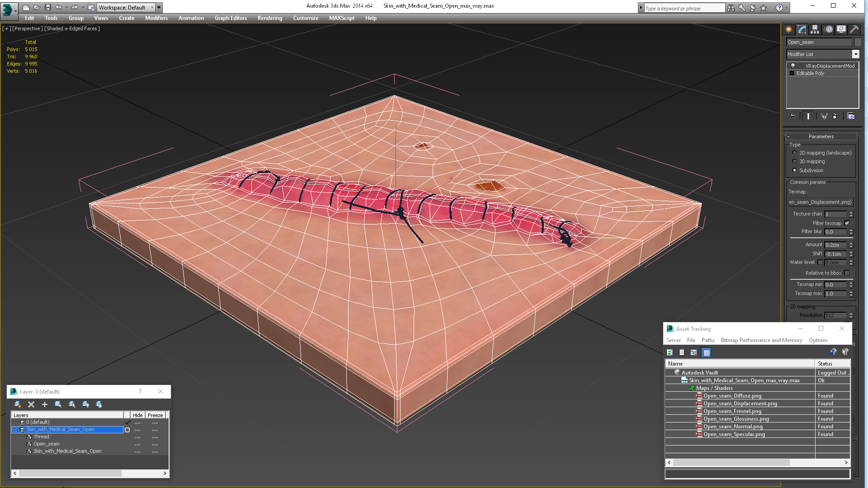This screenshot has height=488, width=868.
Task: Open the Display command panel tab
Action: [x=841, y=29]
